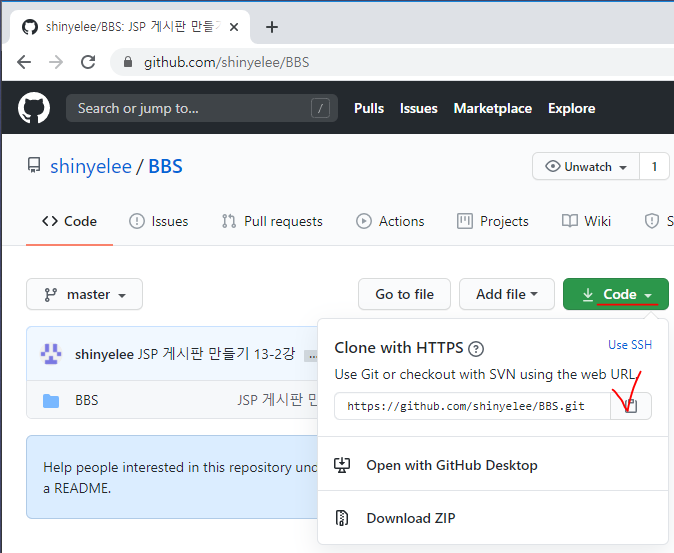Select the Wiki tab
The image size is (674, 553).
pyautogui.click(x=586, y=221)
